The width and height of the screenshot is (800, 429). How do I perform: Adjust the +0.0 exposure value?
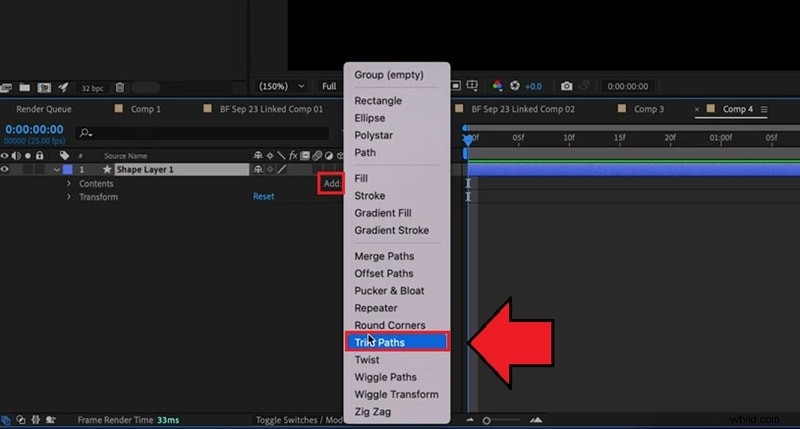tap(533, 86)
